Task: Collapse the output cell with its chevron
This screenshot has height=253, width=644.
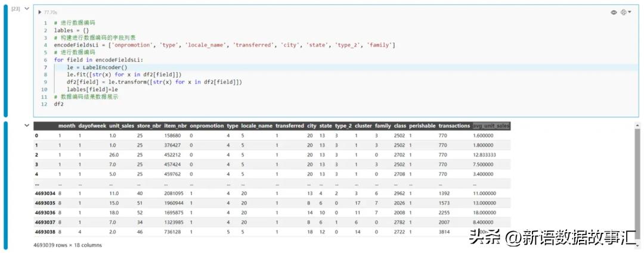Action: 26,126
